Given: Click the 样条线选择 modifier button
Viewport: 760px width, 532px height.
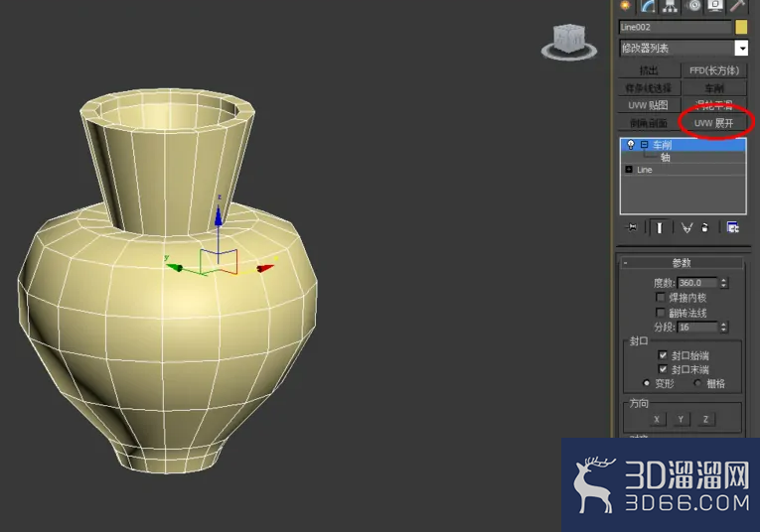Looking at the screenshot, I should coord(649,88).
